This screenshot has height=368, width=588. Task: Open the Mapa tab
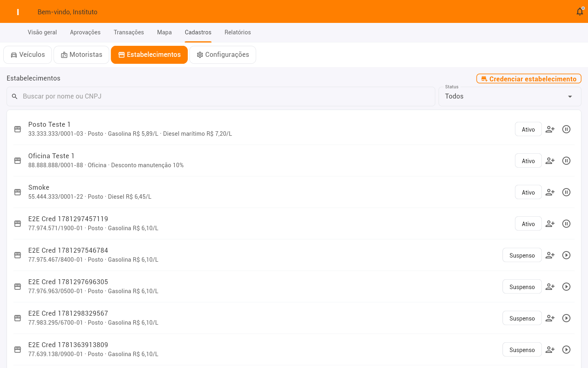[165, 32]
